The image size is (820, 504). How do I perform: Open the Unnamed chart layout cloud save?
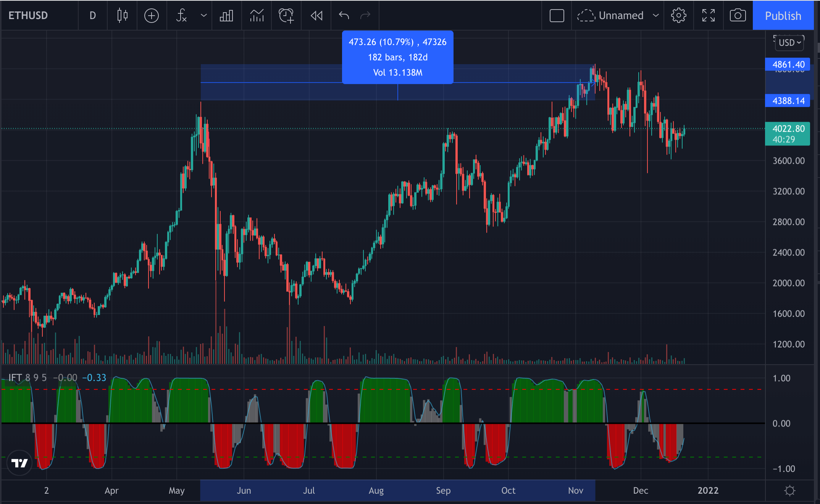click(x=610, y=16)
